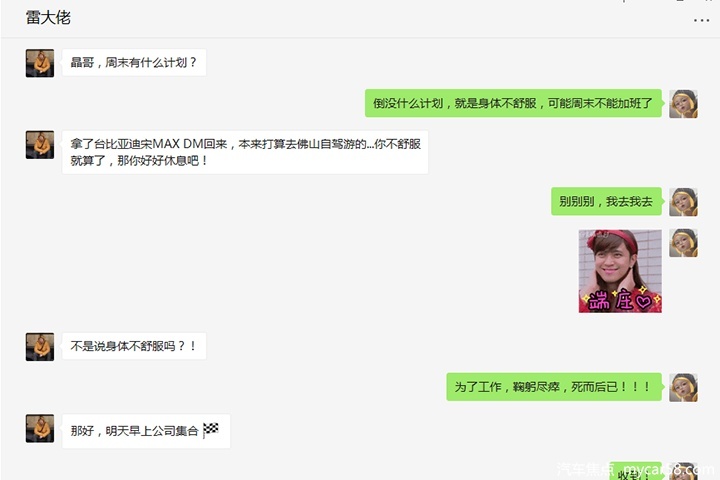This screenshot has width=720, height=480.
Task: Click own avatar beside 为了工作，鞠躬尽瘁 message
Action: [683, 387]
